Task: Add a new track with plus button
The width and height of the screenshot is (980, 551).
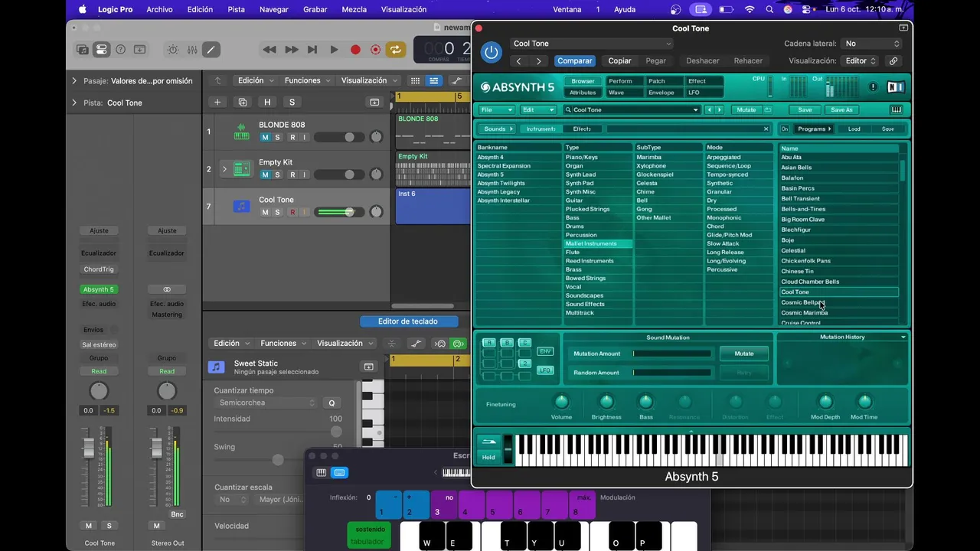Action: (217, 102)
